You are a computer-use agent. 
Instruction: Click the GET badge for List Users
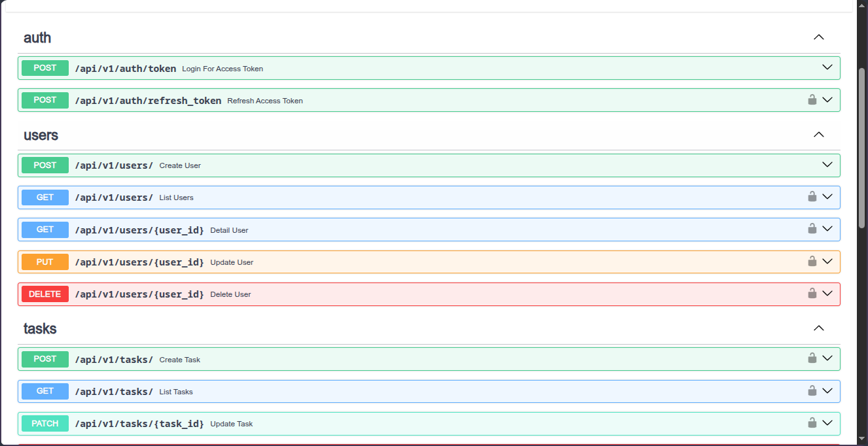click(45, 197)
